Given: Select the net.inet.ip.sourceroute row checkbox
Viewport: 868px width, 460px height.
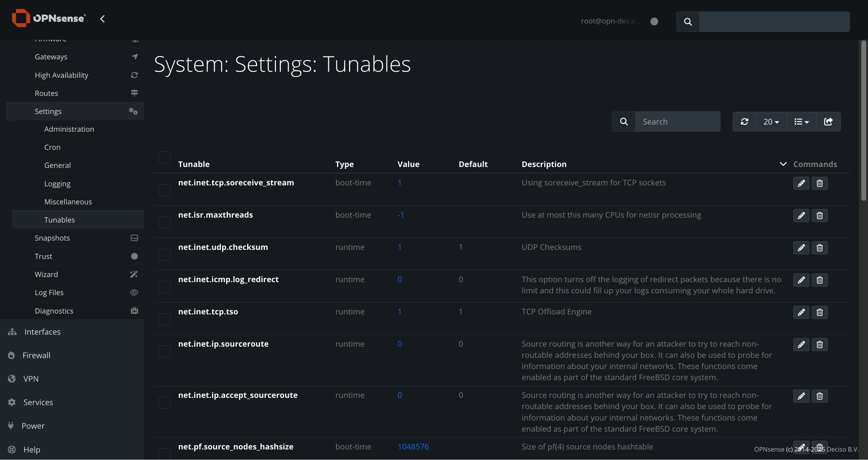Looking at the screenshot, I should point(165,351).
